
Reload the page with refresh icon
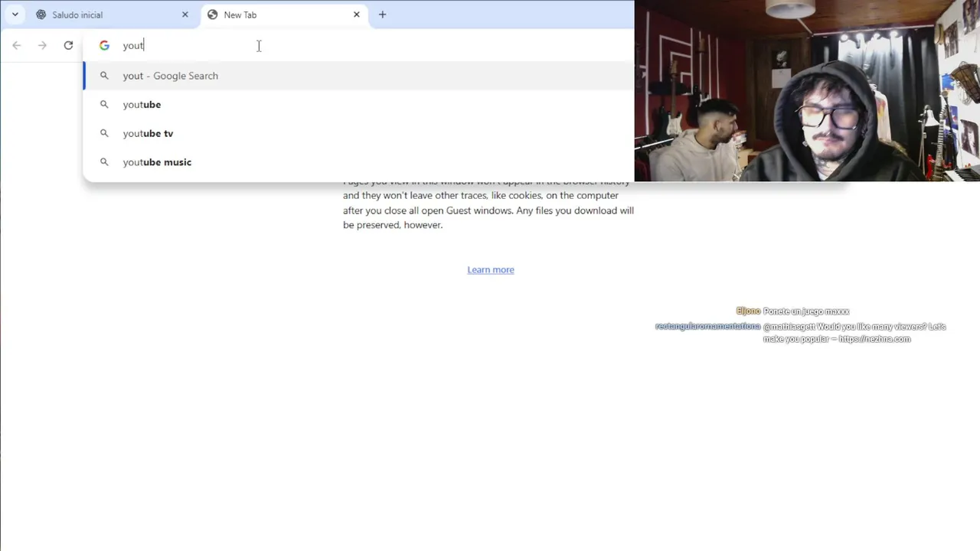click(x=68, y=46)
